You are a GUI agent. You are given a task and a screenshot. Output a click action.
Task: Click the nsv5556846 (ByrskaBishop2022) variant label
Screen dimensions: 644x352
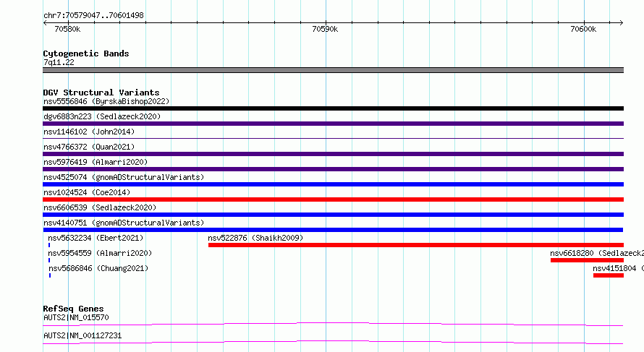106,101
